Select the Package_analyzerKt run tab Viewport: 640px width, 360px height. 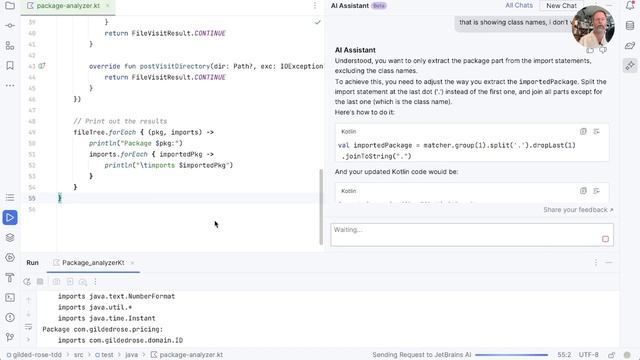[93, 263]
